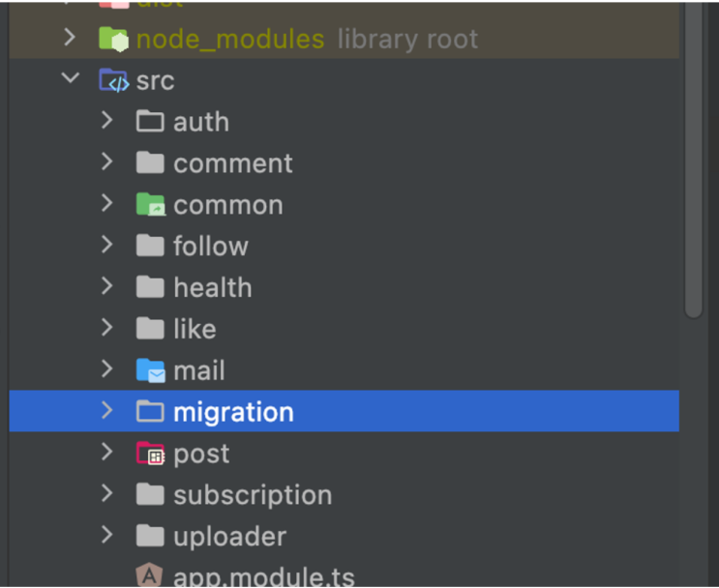Expand the node_modules folder chevron
This screenshot has width=719, height=588.
pos(70,37)
